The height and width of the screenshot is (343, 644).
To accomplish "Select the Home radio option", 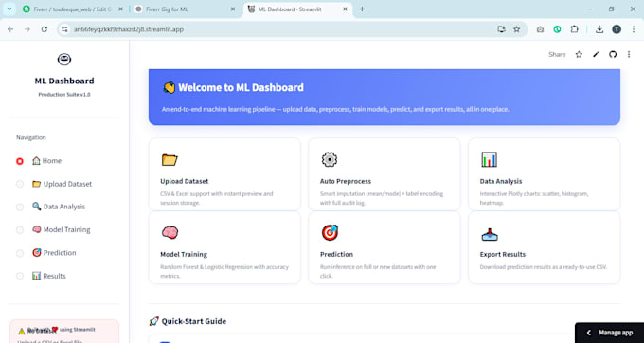I will (x=20, y=161).
